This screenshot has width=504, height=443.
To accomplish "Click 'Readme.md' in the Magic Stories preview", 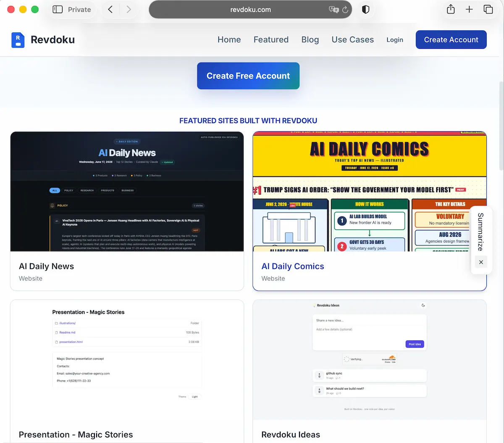I will (67, 332).
